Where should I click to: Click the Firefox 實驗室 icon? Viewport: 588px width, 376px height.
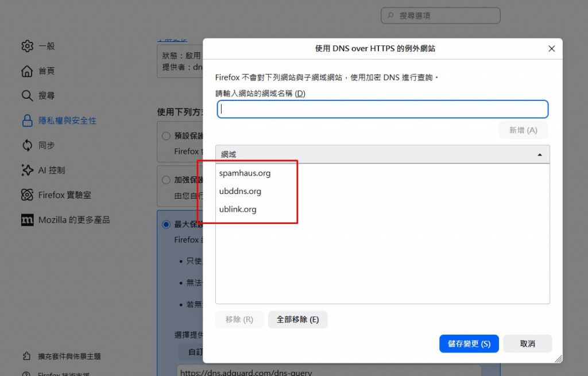pyautogui.click(x=27, y=195)
